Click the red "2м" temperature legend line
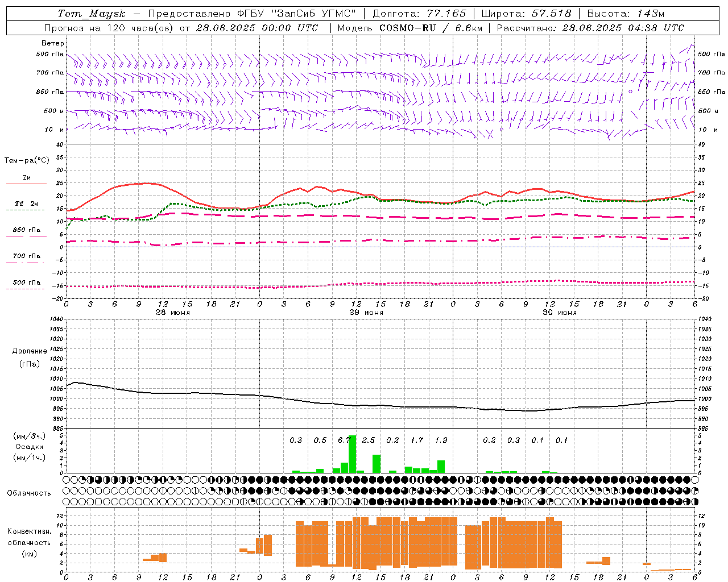 (26, 184)
